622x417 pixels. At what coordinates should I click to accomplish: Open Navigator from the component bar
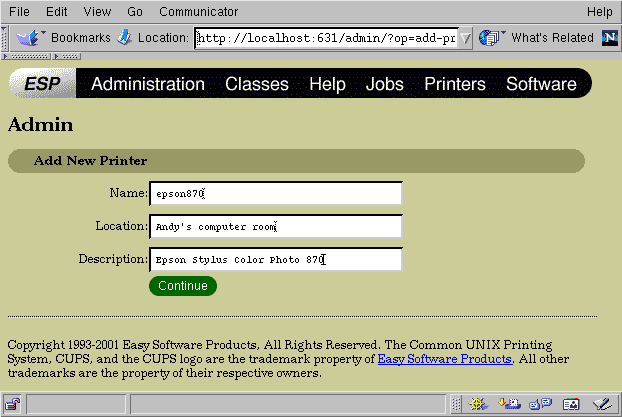[x=478, y=405]
